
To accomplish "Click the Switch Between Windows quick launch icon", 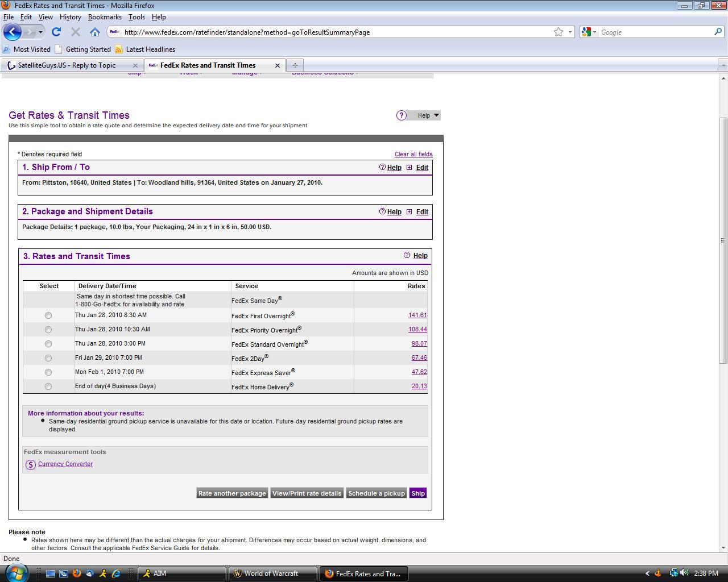I will coord(64,573).
